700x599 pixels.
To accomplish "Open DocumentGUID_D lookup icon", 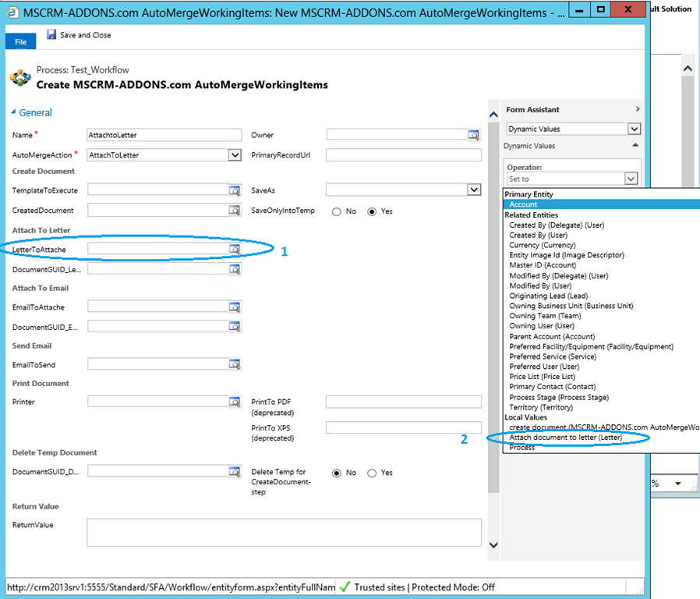I will pyautogui.click(x=235, y=472).
